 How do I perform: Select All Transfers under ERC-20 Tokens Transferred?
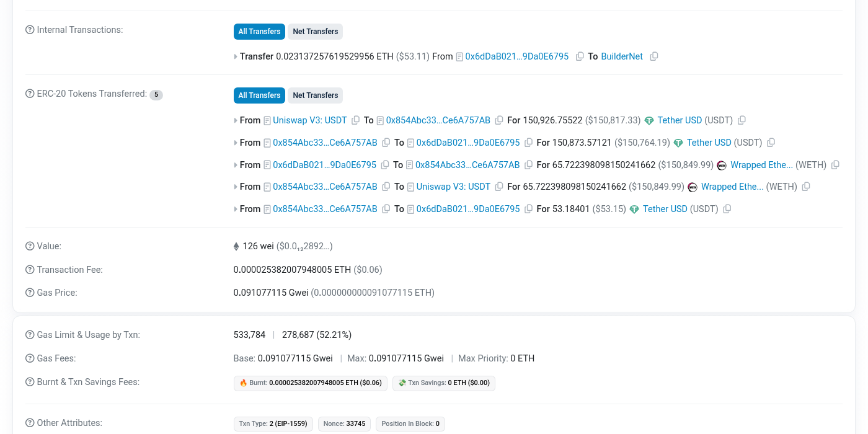tap(259, 95)
